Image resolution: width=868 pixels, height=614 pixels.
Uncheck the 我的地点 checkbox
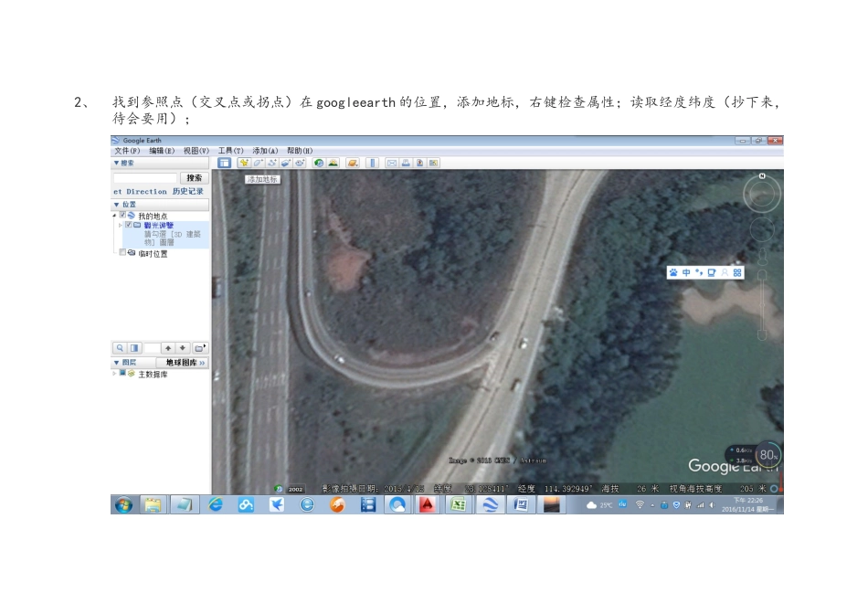(122, 216)
